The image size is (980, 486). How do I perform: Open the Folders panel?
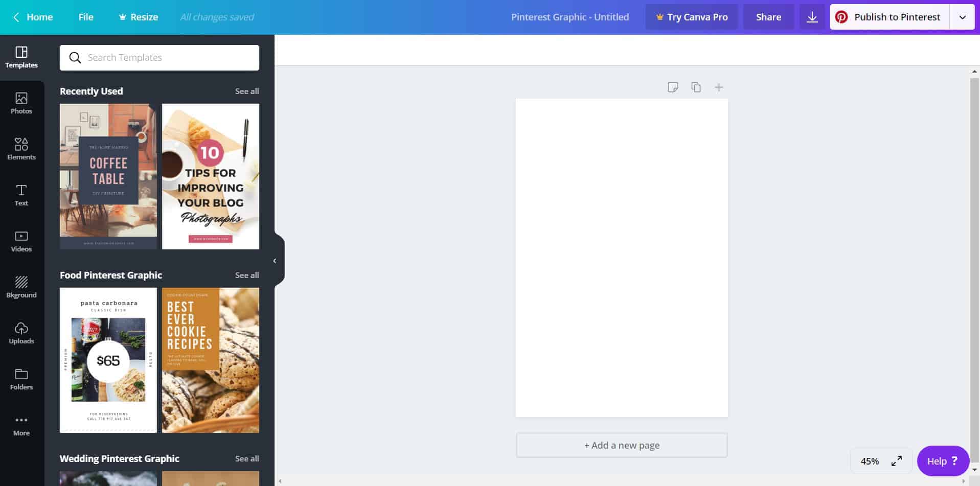(x=21, y=379)
